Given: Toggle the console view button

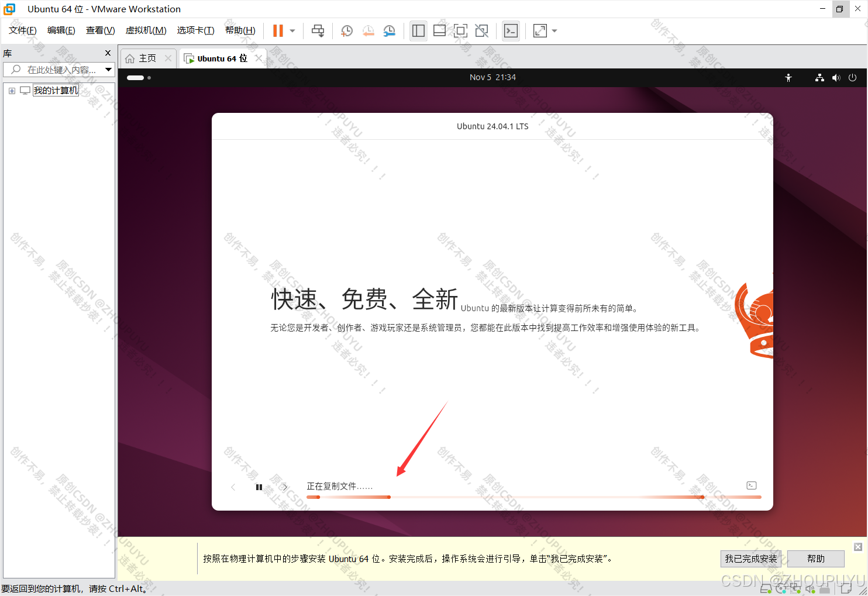Looking at the screenshot, I should (x=511, y=31).
